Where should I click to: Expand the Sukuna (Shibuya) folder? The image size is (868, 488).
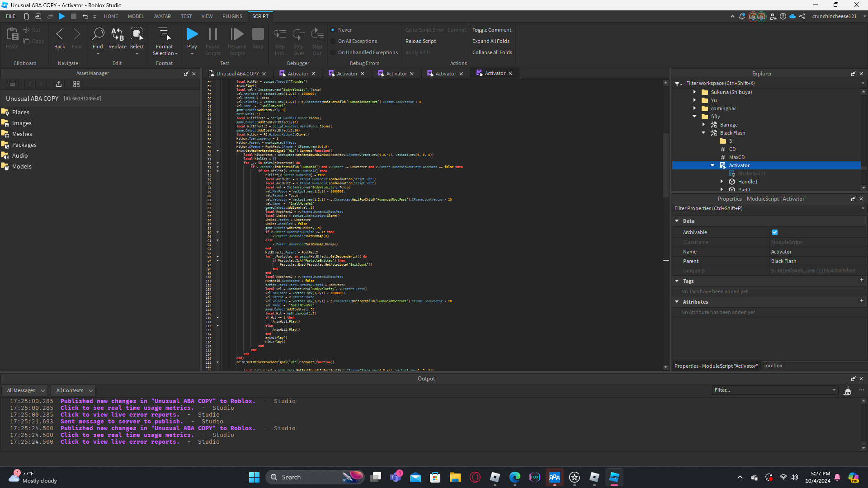point(695,92)
